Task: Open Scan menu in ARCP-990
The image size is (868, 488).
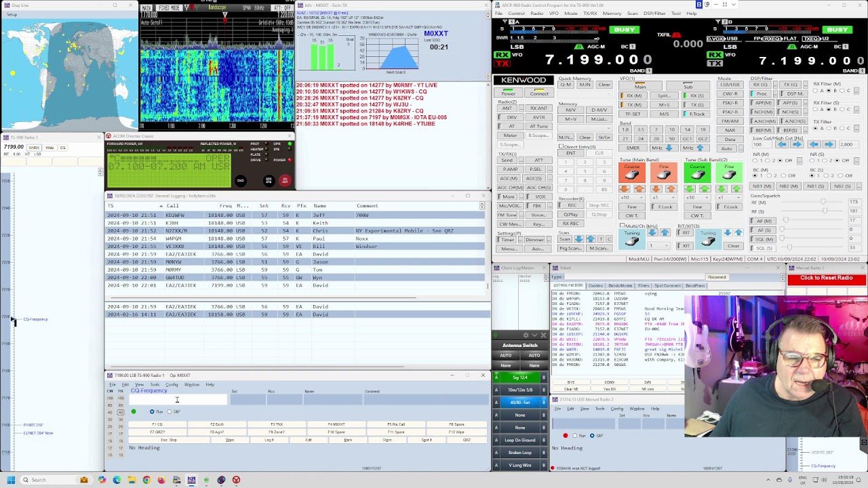Action: tap(632, 14)
